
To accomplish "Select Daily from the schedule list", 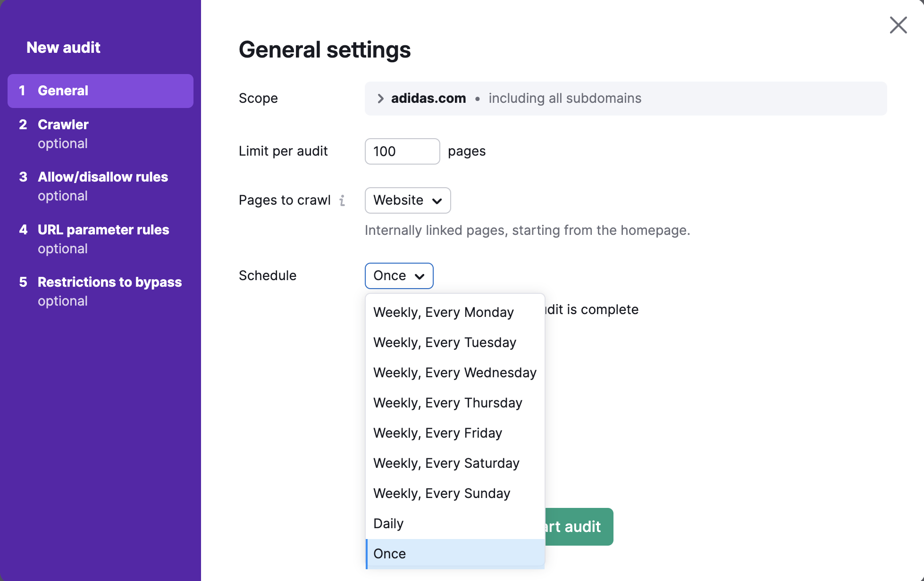I will (388, 523).
